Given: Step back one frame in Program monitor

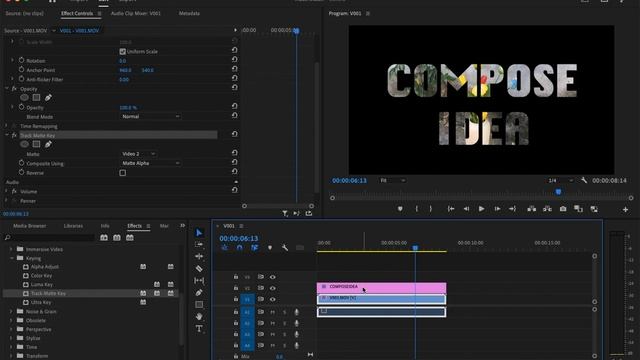Looking at the screenshot, I should 466,209.
